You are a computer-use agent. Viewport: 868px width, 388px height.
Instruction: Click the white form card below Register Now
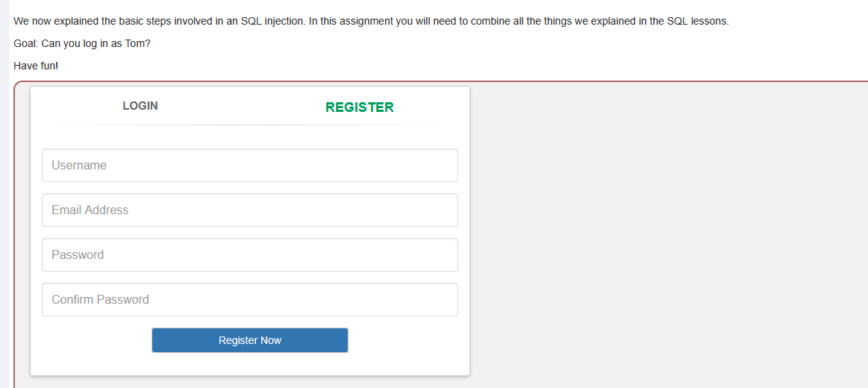[249, 365]
